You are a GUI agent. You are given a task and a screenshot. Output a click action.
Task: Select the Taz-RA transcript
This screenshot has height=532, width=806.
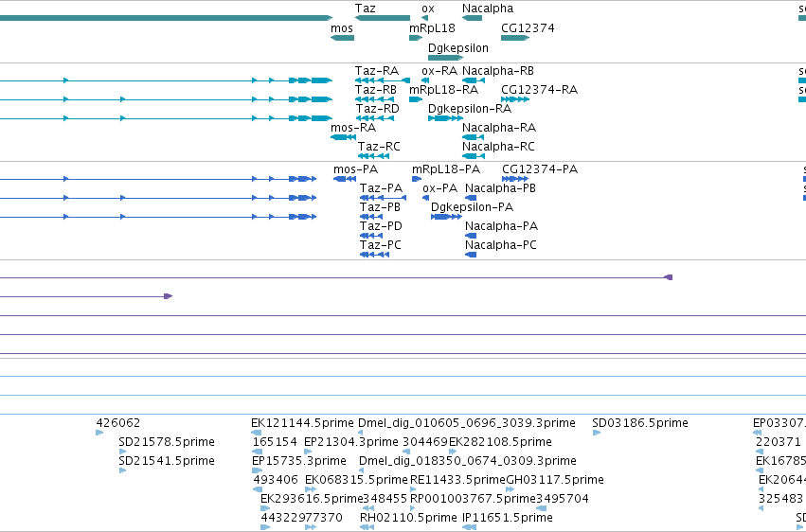[x=376, y=71]
